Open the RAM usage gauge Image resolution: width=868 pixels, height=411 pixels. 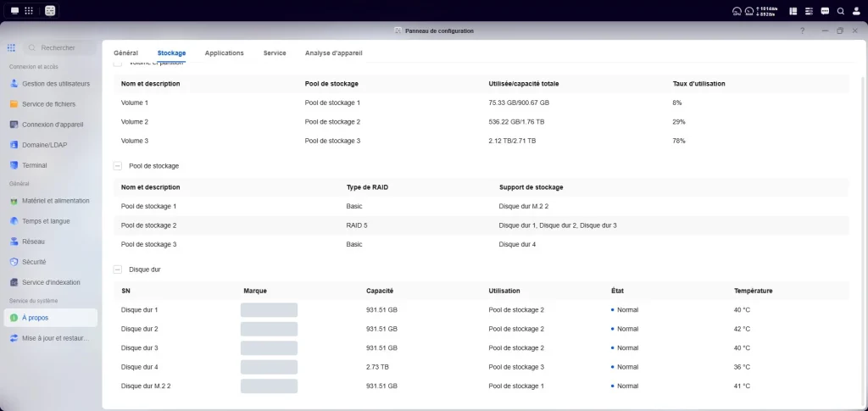coord(749,11)
